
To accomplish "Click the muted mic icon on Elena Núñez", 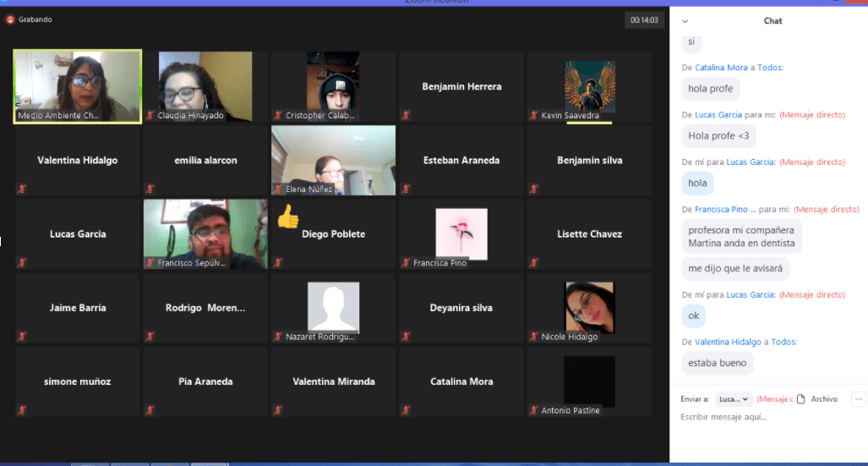I will coord(278,189).
